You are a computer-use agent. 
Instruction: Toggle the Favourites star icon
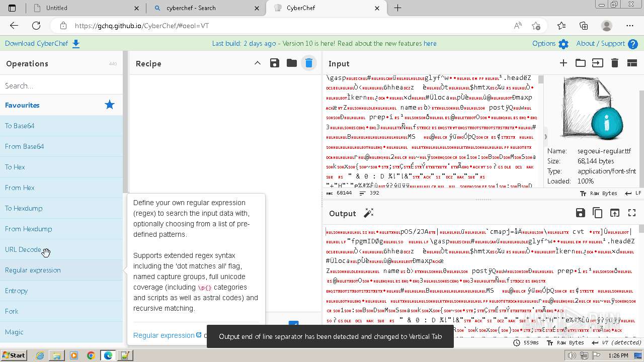(x=110, y=105)
